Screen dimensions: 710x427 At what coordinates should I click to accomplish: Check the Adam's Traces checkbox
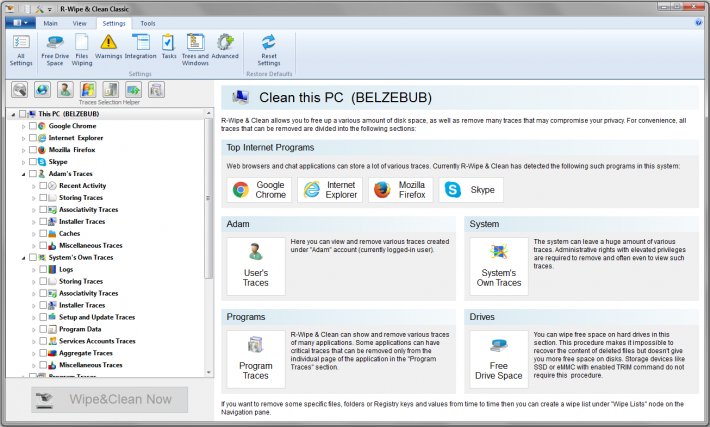tap(33, 173)
